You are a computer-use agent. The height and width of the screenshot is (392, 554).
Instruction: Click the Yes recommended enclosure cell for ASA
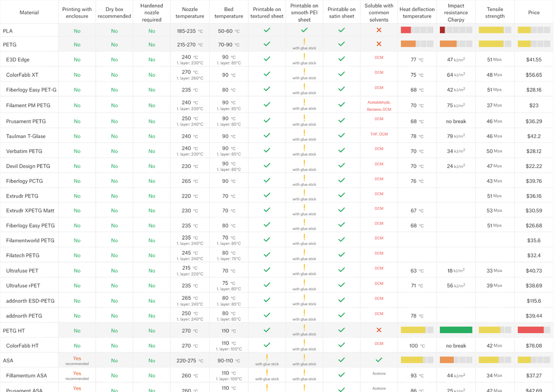tap(77, 360)
